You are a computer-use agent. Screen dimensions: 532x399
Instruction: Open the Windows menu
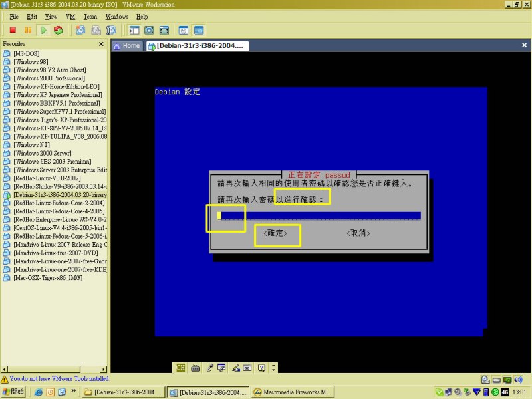117,16
